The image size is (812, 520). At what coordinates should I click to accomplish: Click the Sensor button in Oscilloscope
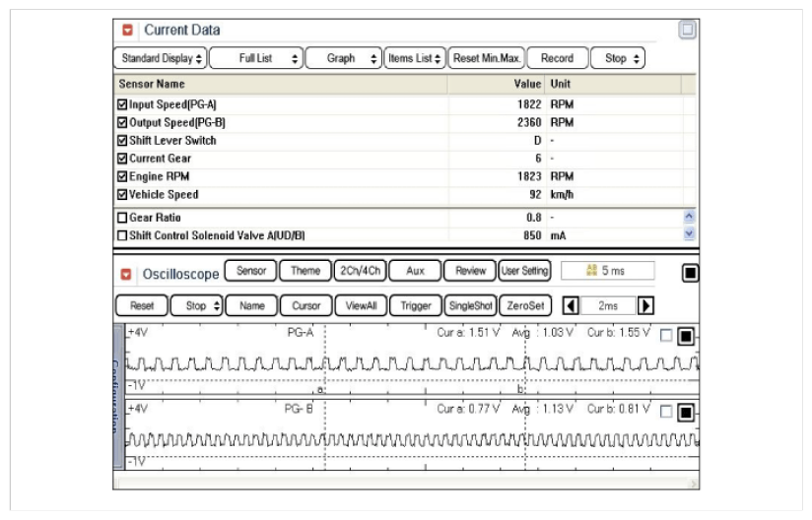(x=250, y=271)
